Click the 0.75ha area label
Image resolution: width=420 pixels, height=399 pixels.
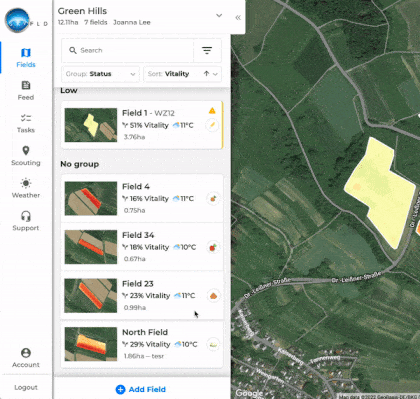[134, 210]
